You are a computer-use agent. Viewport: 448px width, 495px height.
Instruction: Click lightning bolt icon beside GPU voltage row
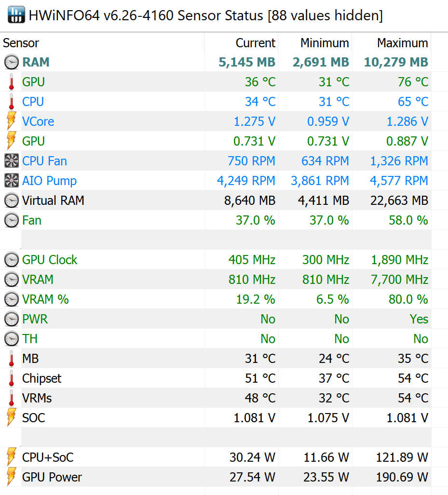pos(12,141)
